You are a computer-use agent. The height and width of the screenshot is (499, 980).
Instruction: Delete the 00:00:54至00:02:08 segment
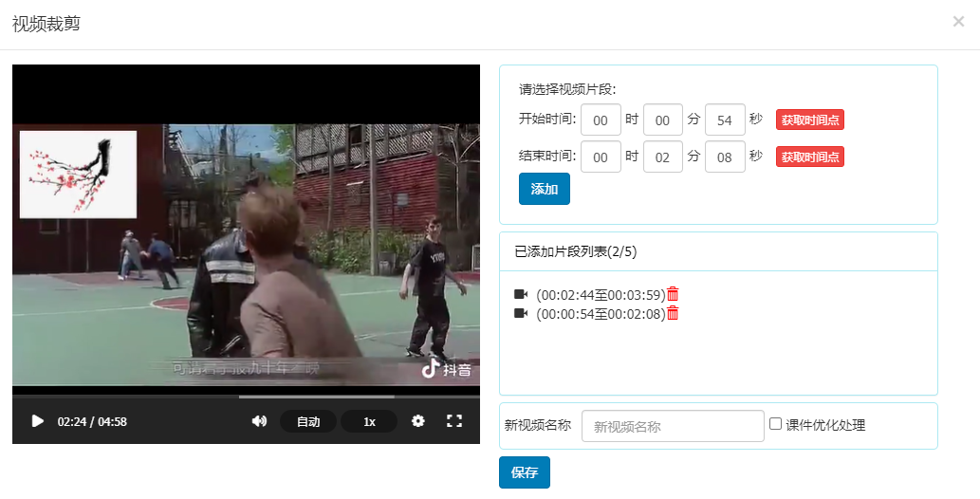[x=673, y=313]
